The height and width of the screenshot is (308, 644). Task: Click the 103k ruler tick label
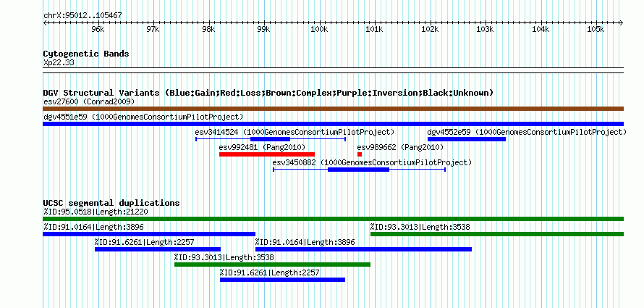pyautogui.click(x=485, y=30)
